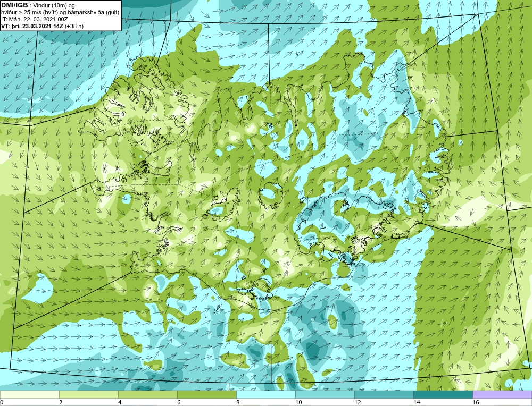The height and width of the screenshot is (406, 532).
Task: Click the legend value '4'
Action: coord(120,402)
